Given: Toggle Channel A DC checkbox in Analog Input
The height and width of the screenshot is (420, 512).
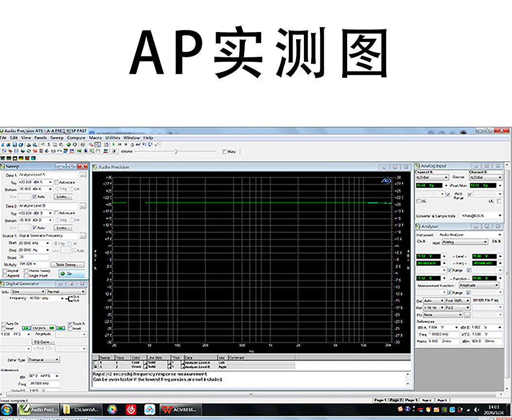Looking at the screenshot, I should click(x=419, y=201).
